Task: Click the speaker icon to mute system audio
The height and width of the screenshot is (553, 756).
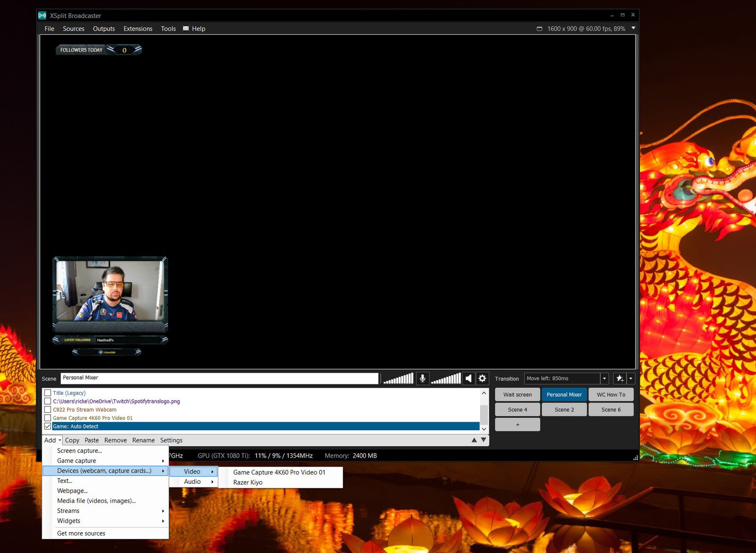Action: click(468, 378)
